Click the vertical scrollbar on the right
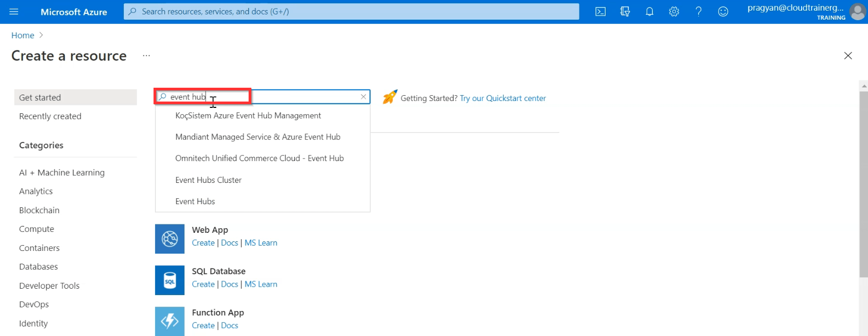Image resolution: width=868 pixels, height=336 pixels. click(x=863, y=183)
